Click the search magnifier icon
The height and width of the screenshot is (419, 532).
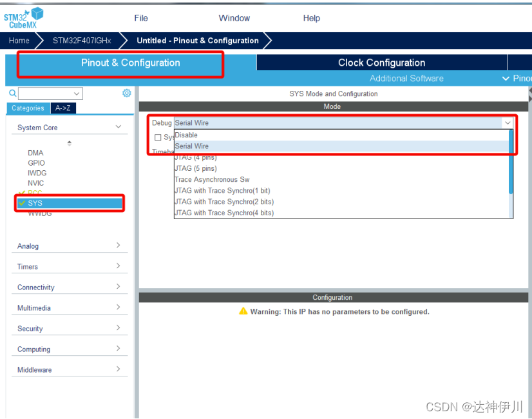pyautogui.click(x=12, y=93)
